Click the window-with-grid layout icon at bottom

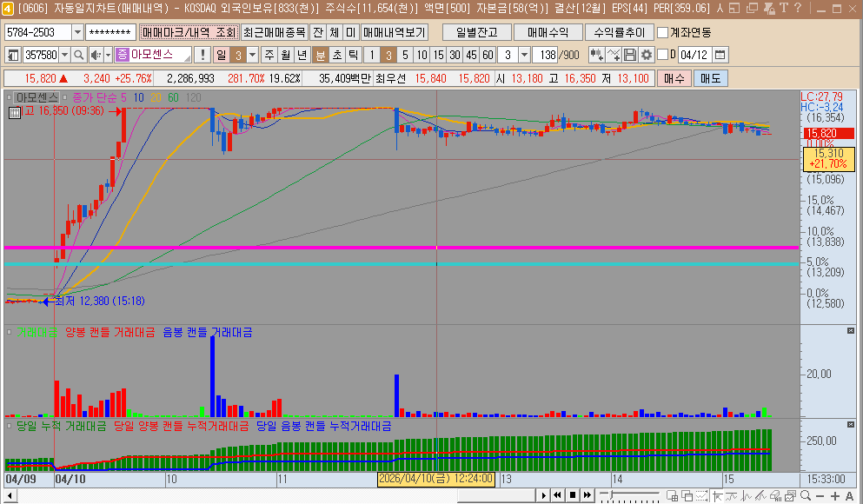(x=672, y=495)
